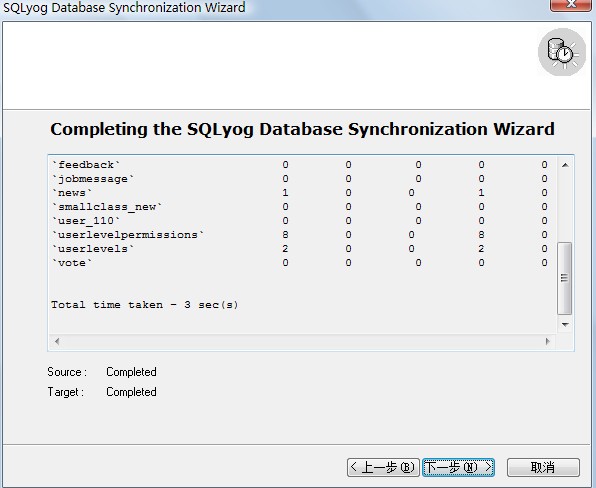
Task: Click the `user_110` table entry
Action: [x=86, y=221]
